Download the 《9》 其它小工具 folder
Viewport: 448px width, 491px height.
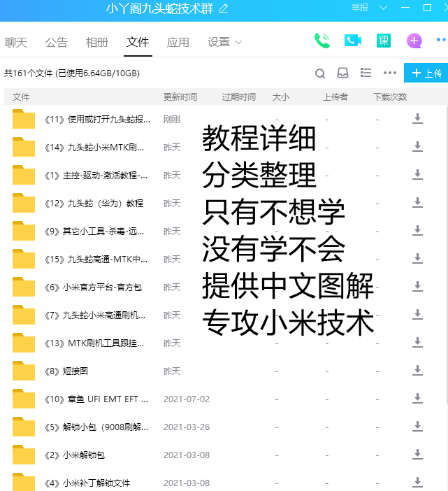pos(417,231)
